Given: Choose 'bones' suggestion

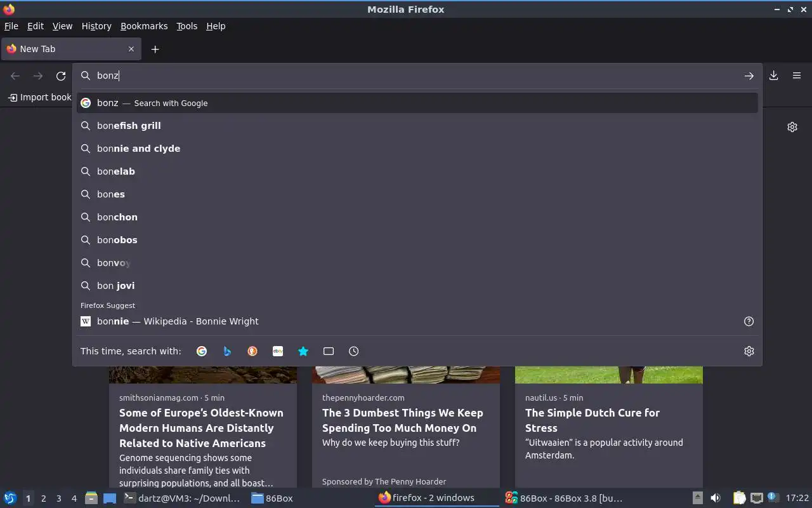Looking at the screenshot, I should 417,194.
